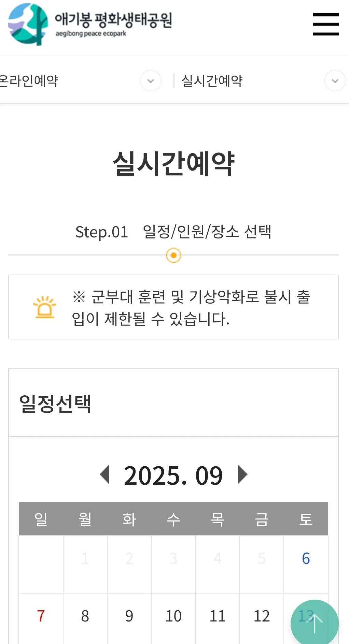Select date 8 in the calendar

tap(85, 616)
